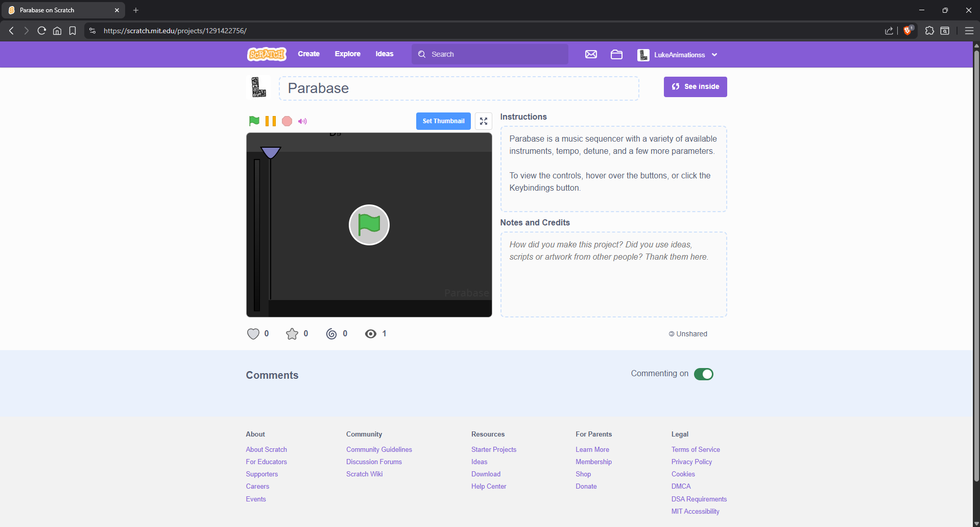Open the browser extensions puzzle icon
The image size is (980, 527).
(929, 31)
